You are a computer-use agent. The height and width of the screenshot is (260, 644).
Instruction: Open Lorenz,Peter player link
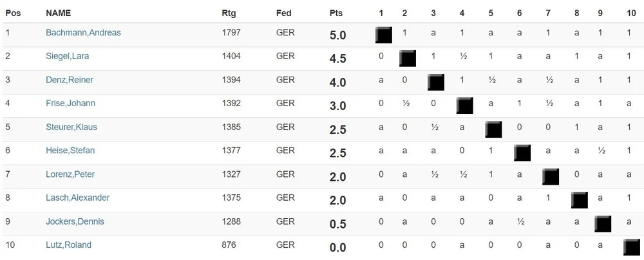click(x=70, y=174)
